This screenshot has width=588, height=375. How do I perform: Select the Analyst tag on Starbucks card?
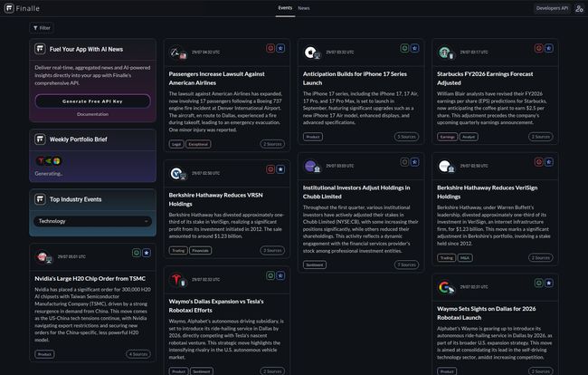pyautogui.click(x=469, y=137)
